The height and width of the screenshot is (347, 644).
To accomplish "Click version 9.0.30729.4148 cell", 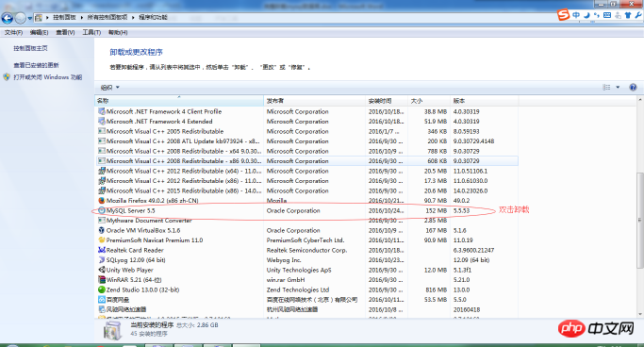I will 473,141.
